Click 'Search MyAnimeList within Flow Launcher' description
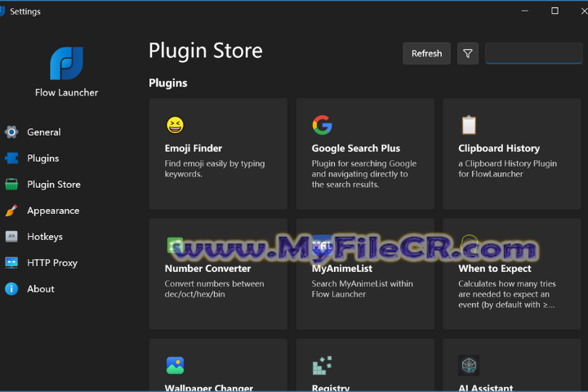 [x=363, y=289]
